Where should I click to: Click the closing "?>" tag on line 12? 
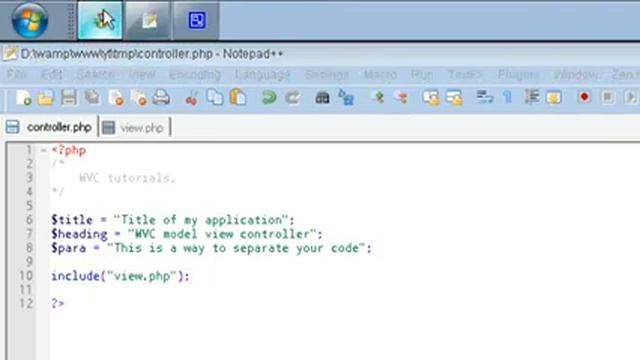tap(58, 304)
